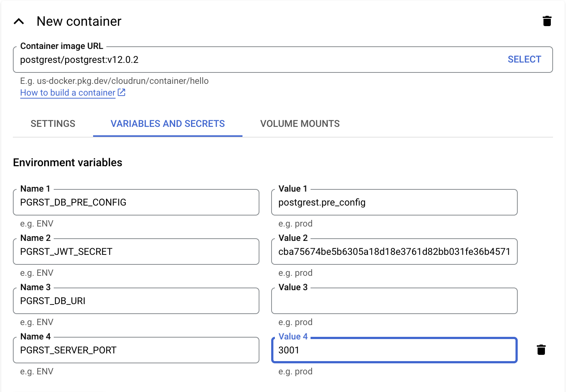Open external link icon beside How to build

click(121, 92)
